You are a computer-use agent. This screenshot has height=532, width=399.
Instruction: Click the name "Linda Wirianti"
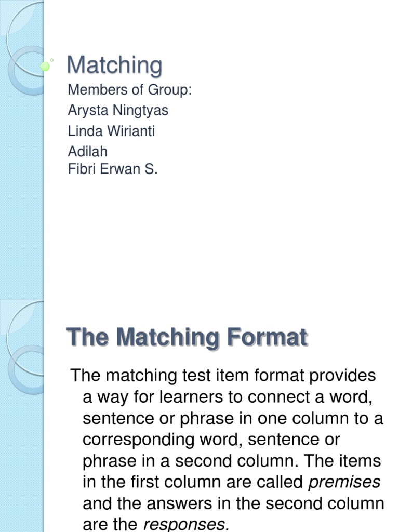click(111, 131)
